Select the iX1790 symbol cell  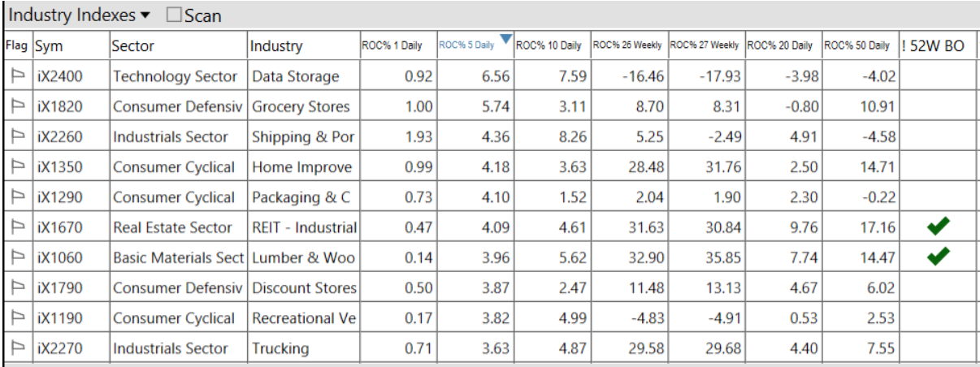59,287
